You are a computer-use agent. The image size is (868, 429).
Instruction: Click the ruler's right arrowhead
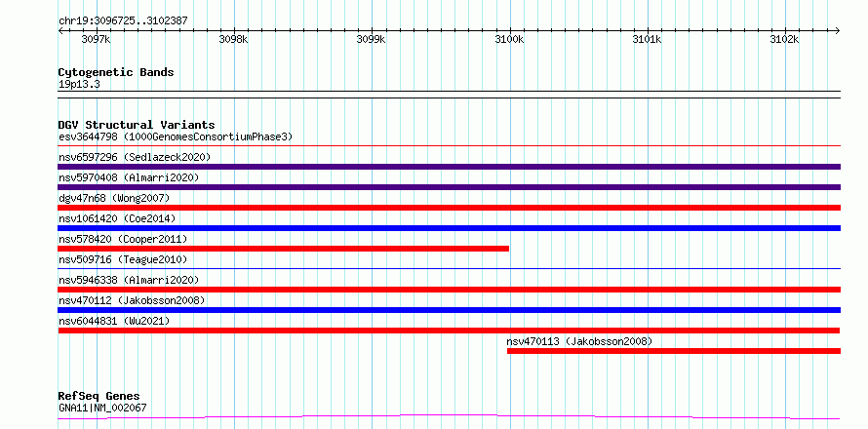click(838, 30)
